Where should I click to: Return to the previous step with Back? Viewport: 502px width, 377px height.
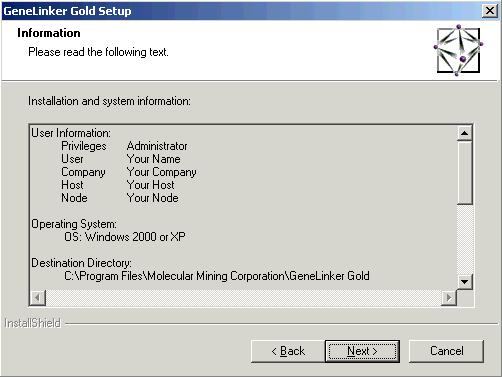tap(288, 351)
